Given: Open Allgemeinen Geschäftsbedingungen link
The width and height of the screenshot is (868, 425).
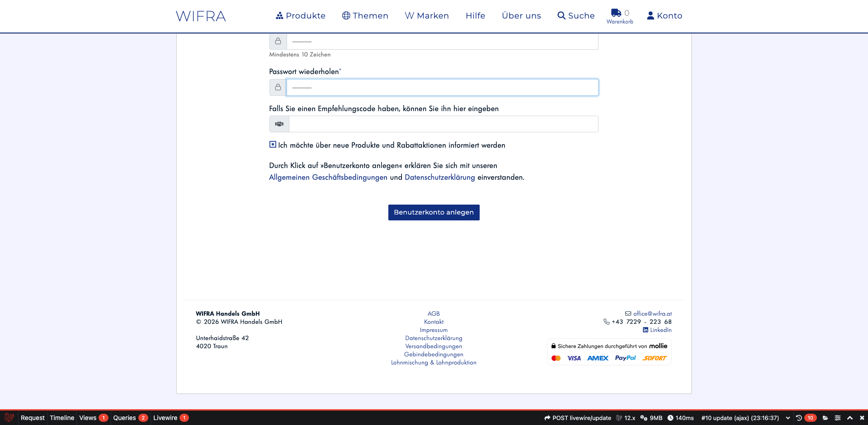Looking at the screenshot, I should point(328,177).
